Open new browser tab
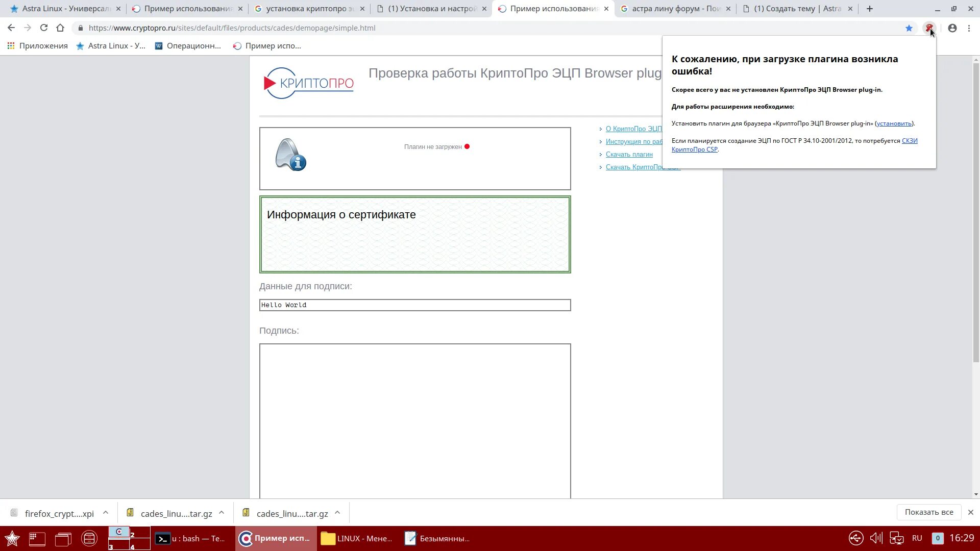Viewport: 980px width, 551px height. pyautogui.click(x=870, y=9)
